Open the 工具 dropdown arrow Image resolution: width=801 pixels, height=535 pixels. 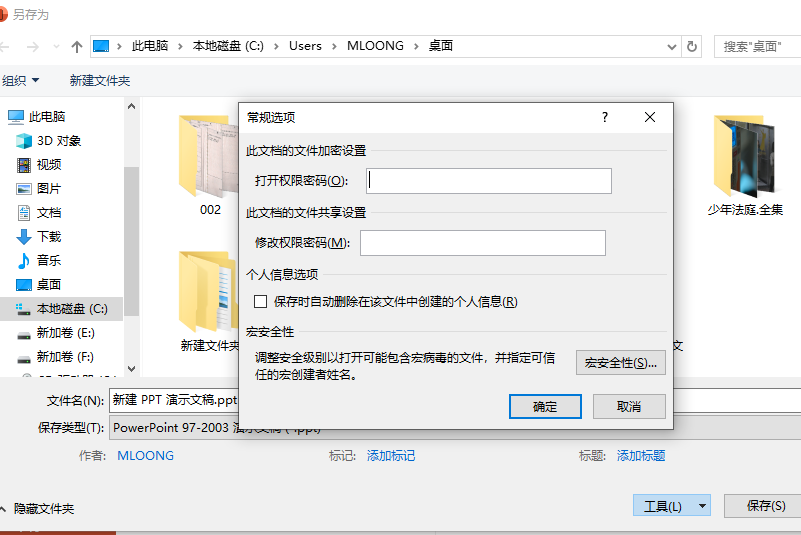pyautogui.click(x=702, y=506)
